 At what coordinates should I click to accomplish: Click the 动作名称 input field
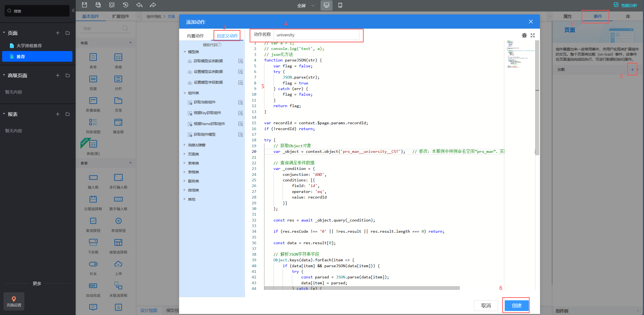[316, 35]
